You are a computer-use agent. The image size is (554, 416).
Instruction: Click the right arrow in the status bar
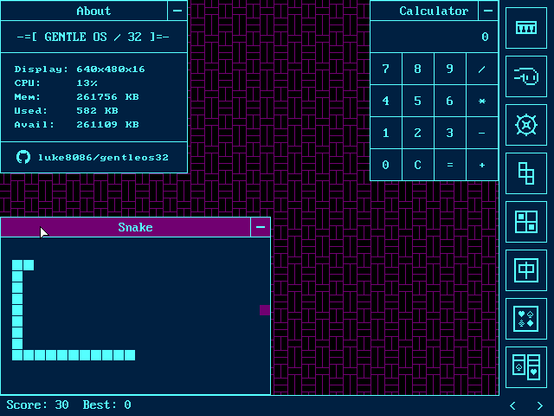pyautogui.click(x=540, y=406)
